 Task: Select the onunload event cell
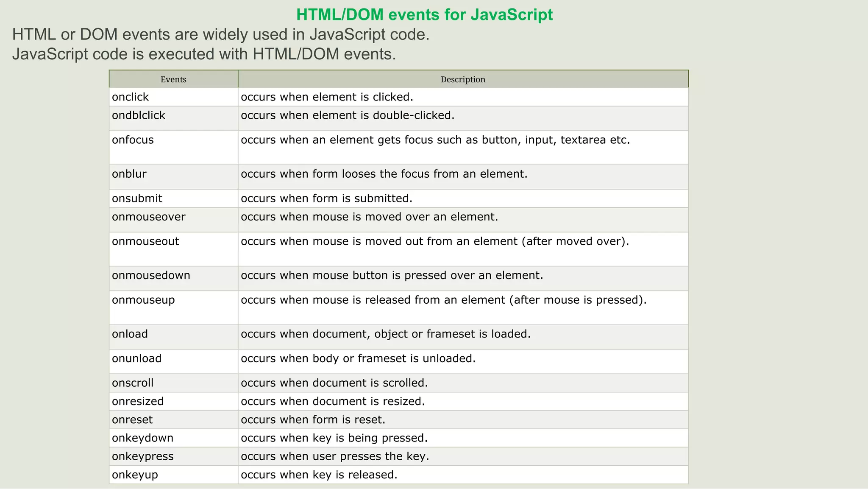(x=136, y=358)
